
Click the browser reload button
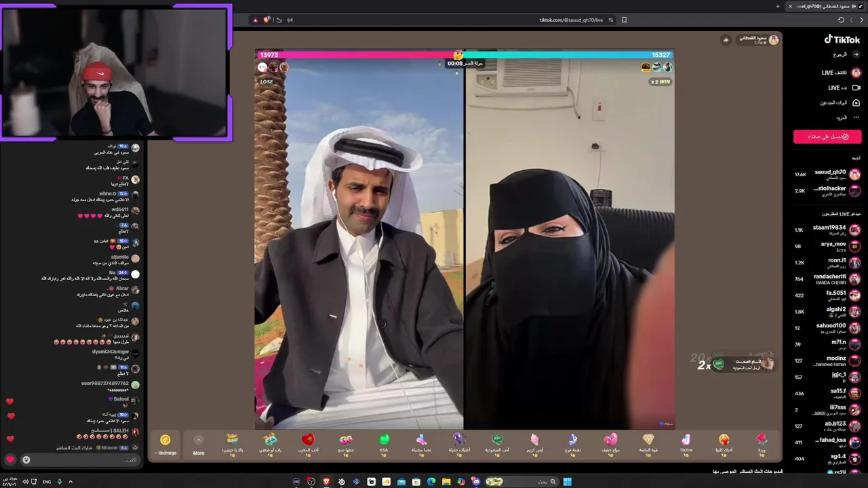coord(842,20)
